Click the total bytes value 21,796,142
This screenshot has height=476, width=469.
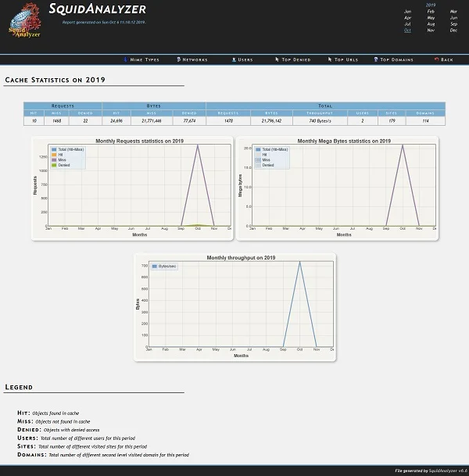point(271,121)
